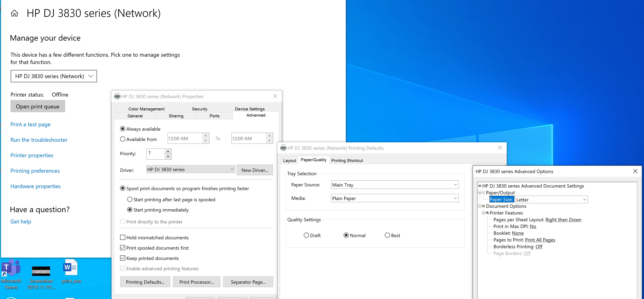This screenshot has width=644, height=299.
Task: Collapse the Printer Features tree node
Action: tap(483, 213)
